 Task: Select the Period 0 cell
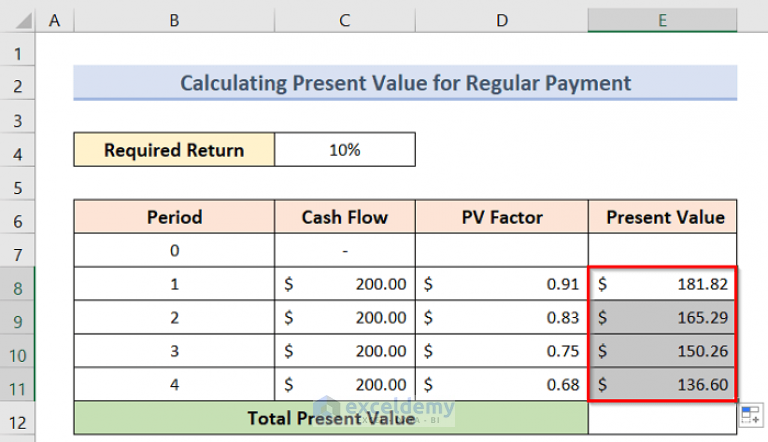click(x=174, y=250)
